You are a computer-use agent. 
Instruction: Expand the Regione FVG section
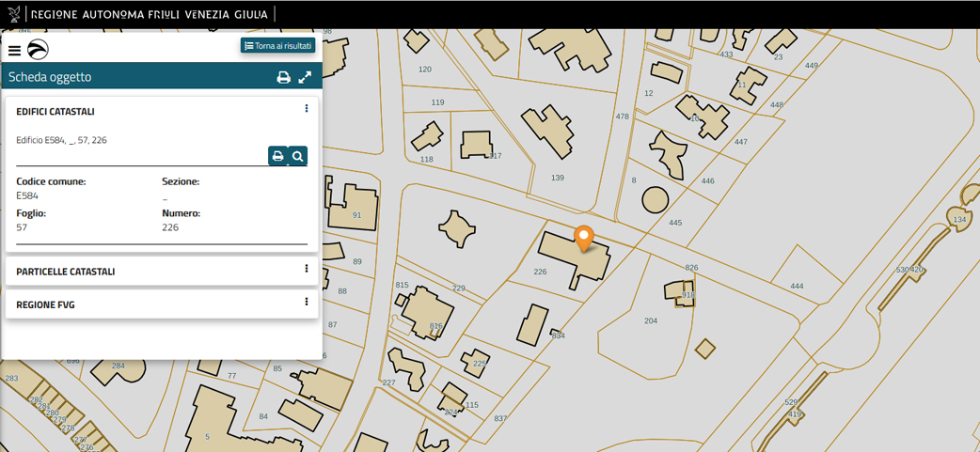coord(45,304)
